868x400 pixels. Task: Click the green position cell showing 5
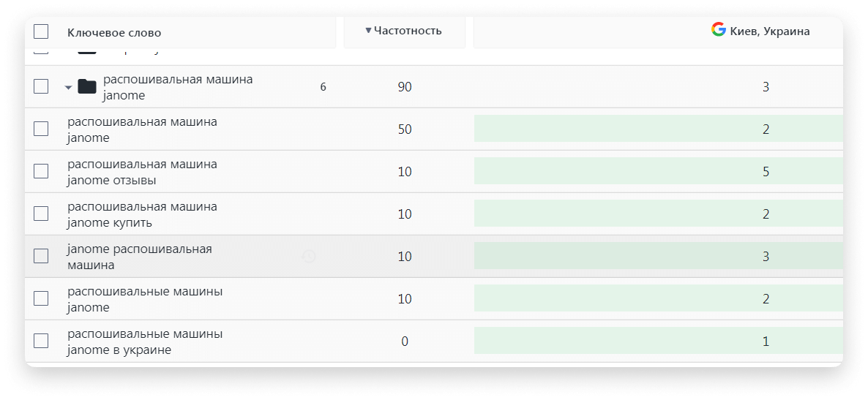(659, 171)
